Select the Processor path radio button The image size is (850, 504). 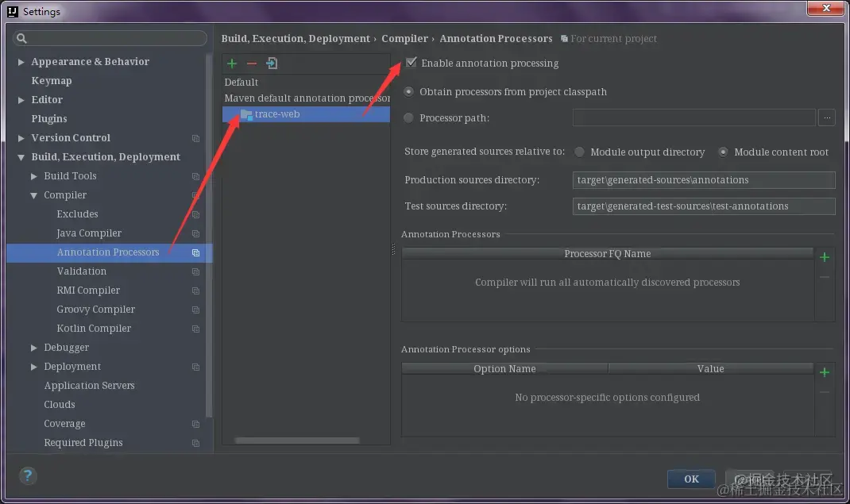pyautogui.click(x=409, y=117)
